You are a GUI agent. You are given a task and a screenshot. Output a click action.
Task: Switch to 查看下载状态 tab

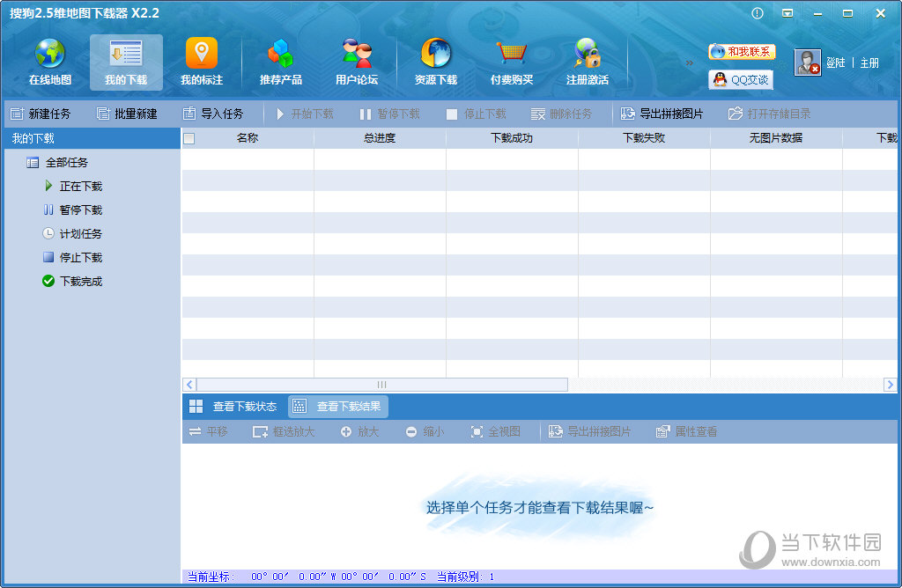point(233,407)
